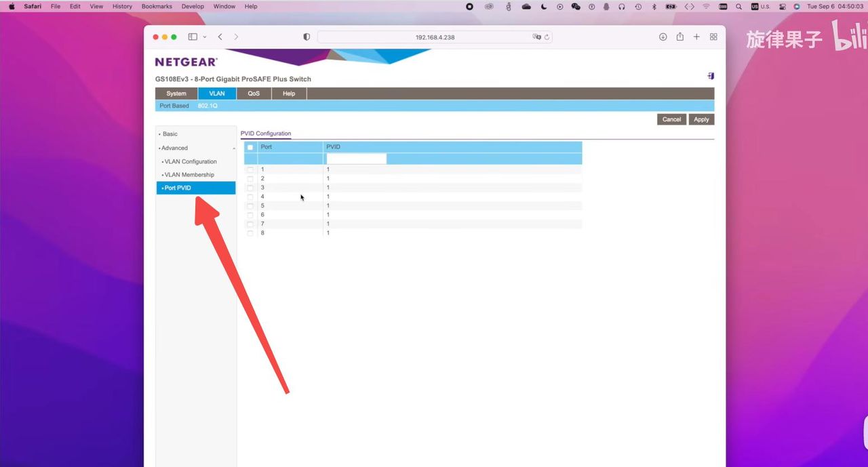Open the File menu
The width and height of the screenshot is (868, 467).
[56, 6]
